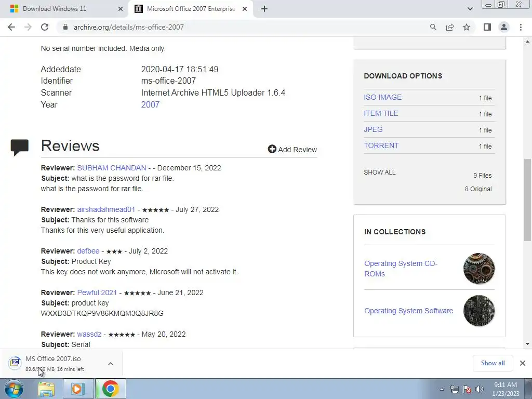Click the page vertical scrollbar thumb
This screenshot has width=532, height=399.
point(528,199)
